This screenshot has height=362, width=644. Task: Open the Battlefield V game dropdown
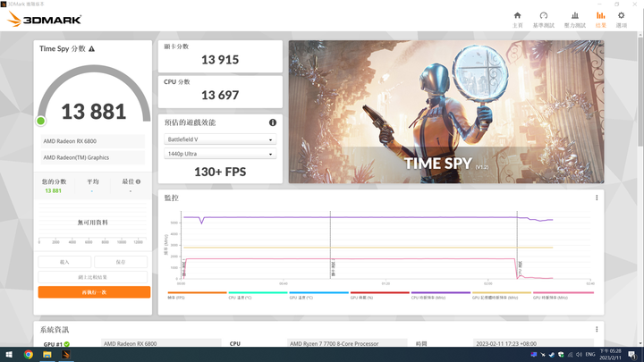220,139
